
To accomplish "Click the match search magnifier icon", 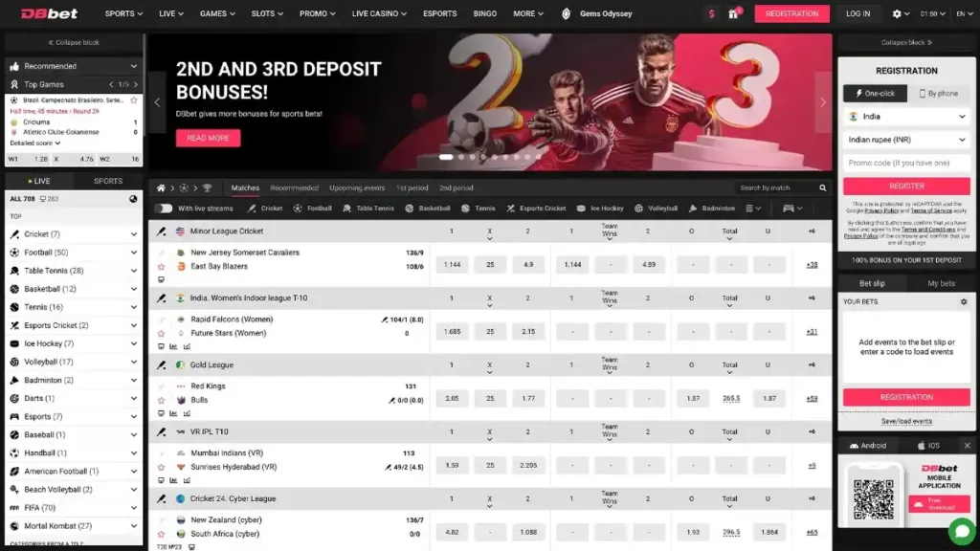I will 823,187.
